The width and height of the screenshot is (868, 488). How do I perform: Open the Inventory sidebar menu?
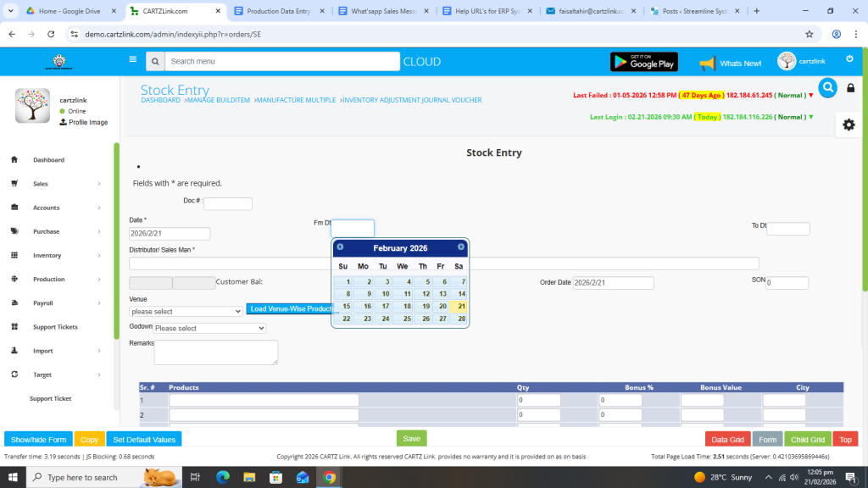tap(56, 255)
